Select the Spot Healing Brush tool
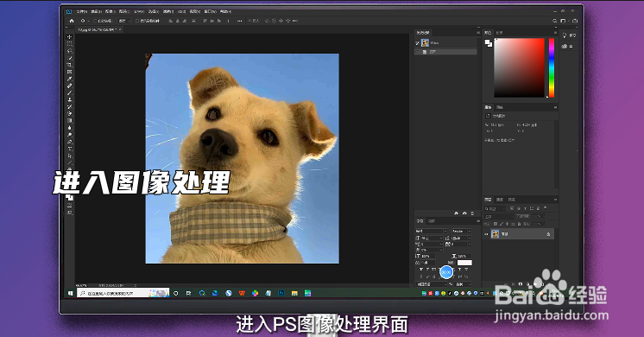Screen dimensions: 644x337 tap(69, 86)
